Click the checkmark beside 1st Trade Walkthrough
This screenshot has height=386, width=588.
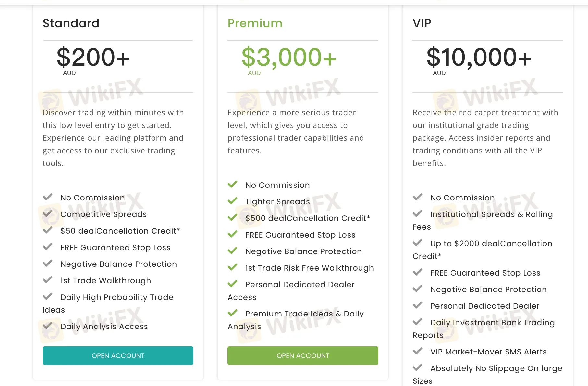[48, 280]
